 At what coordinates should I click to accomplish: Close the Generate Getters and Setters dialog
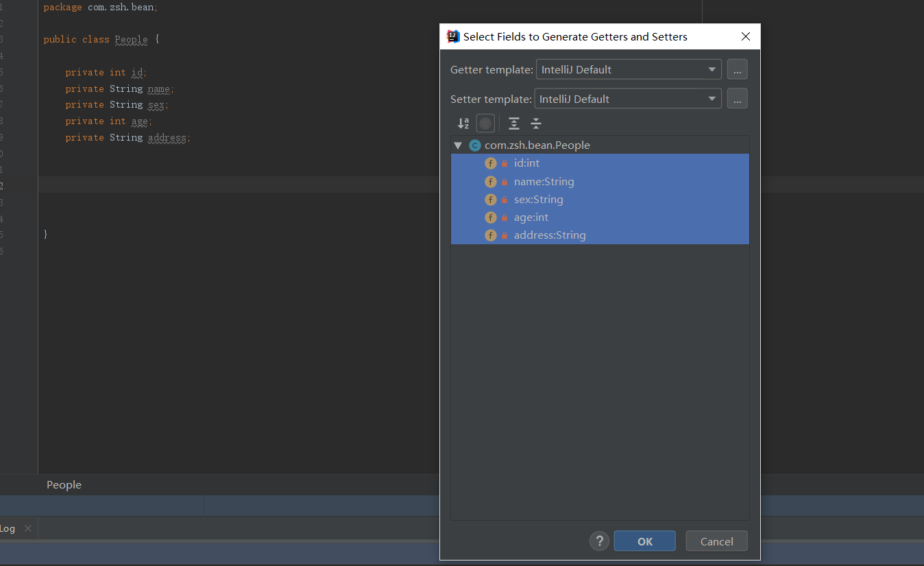[746, 36]
